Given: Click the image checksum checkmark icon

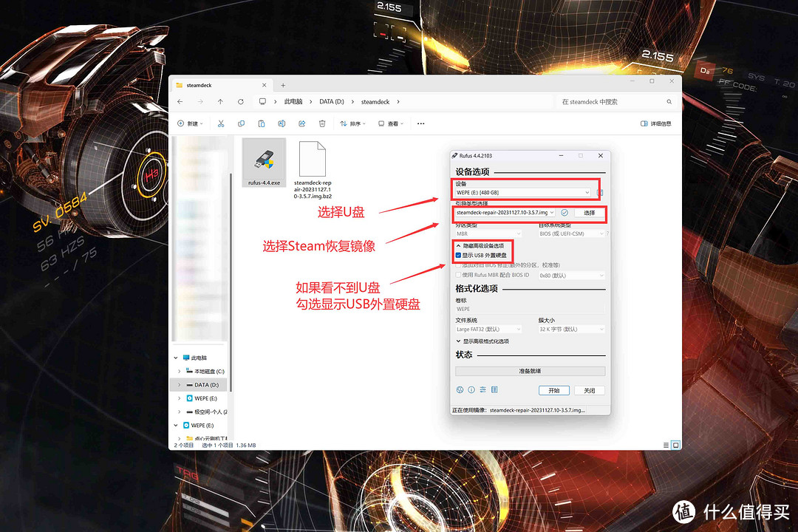Looking at the screenshot, I should coord(565,213).
